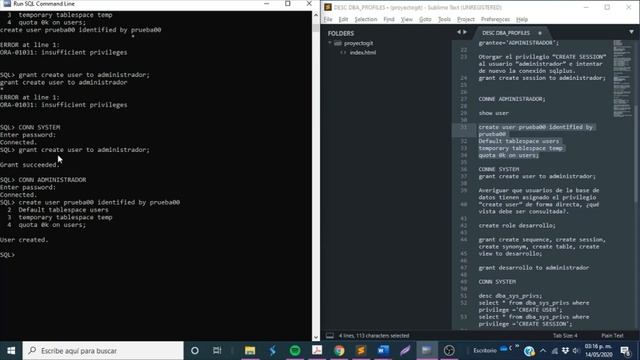
Task: Toggle the side bar from status bar icon
Action: (x=330, y=336)
